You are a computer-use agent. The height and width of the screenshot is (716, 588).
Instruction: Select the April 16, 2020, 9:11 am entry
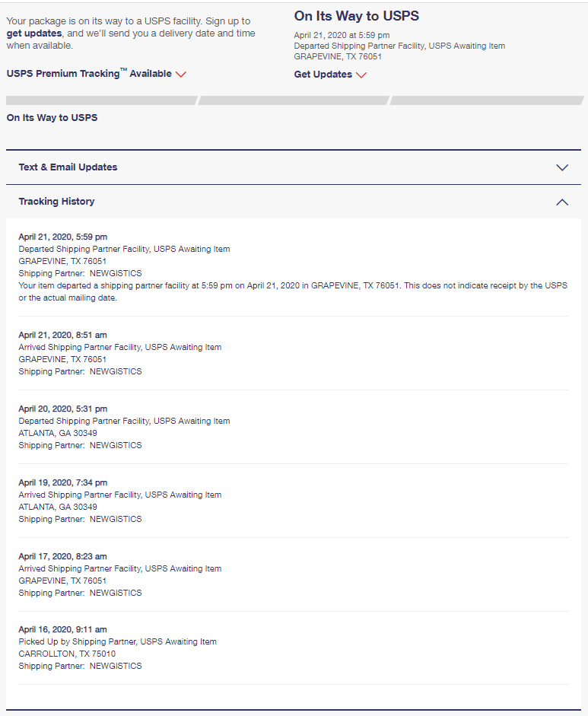point(62,630)
